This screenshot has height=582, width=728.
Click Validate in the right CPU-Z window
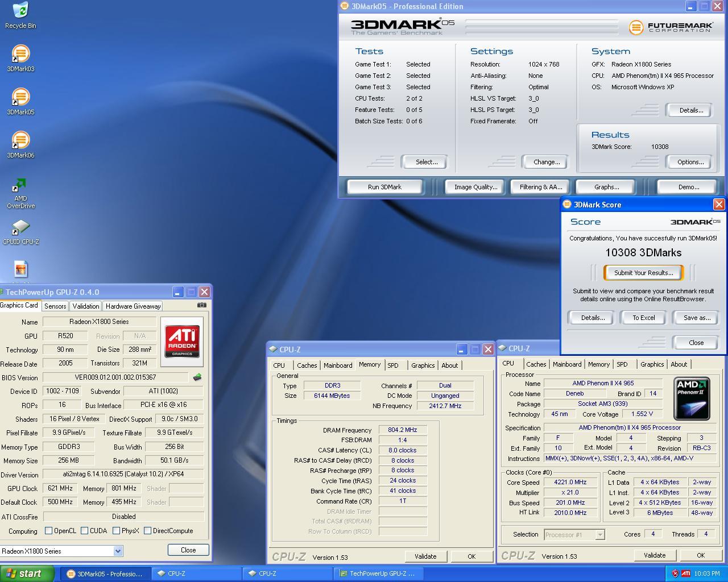tap(655, 555)
